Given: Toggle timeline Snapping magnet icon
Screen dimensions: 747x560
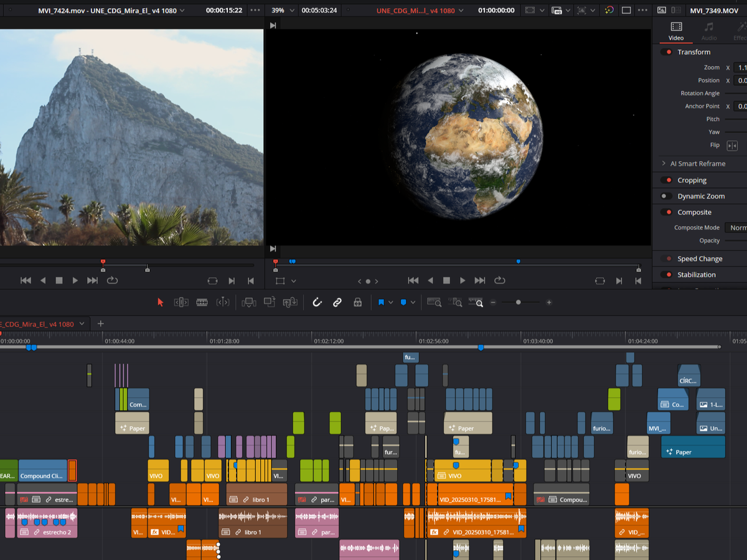Looking at the screenshot, I should point(317,302).
